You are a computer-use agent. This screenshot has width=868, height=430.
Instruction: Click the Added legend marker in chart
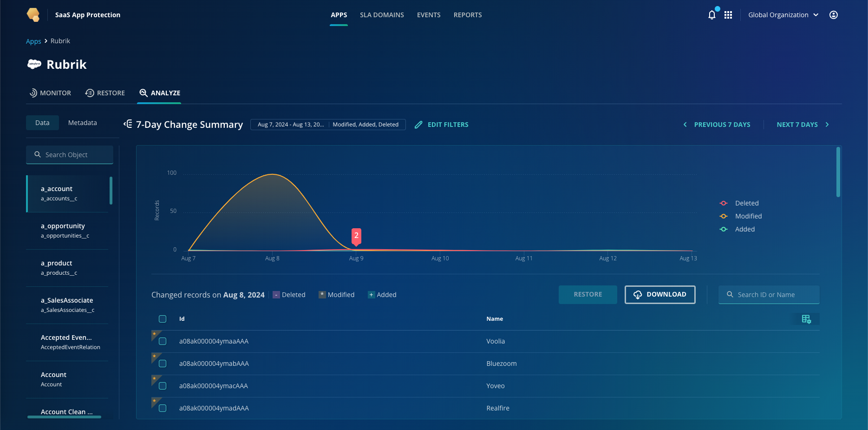point(724,229)
